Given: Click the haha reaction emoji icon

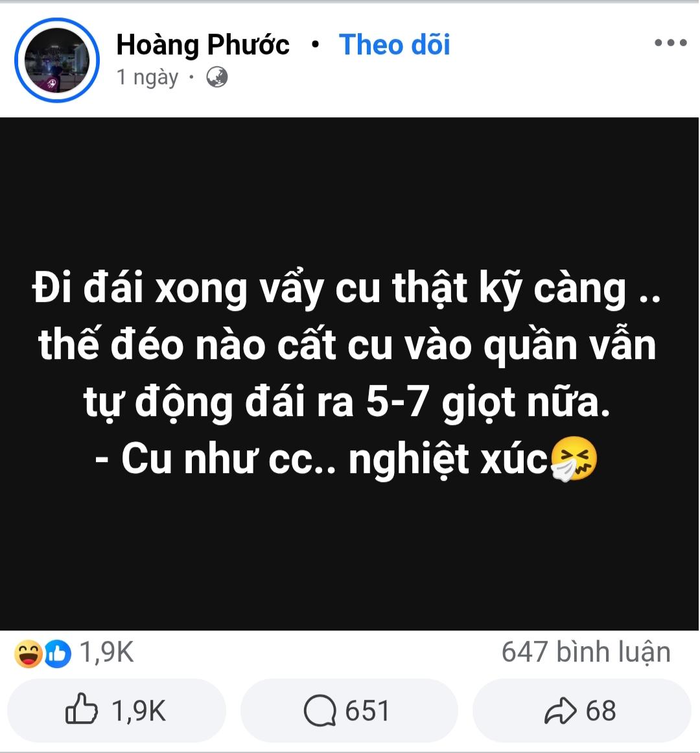Looking at the screenshot, I should pos(29,654).
